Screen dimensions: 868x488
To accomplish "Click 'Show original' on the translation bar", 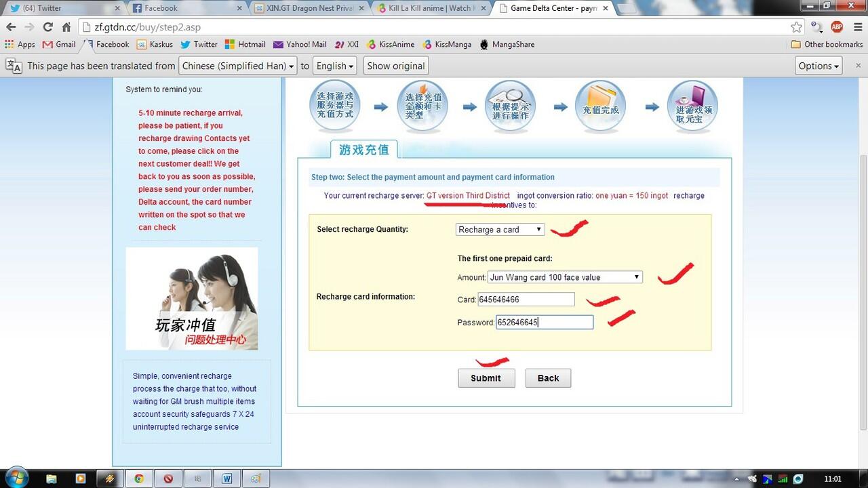I will coord(395,65).
